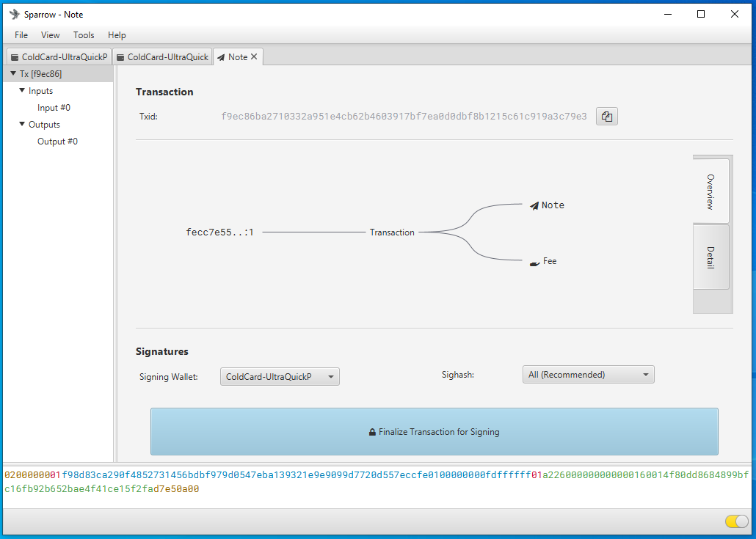Switch to the second ColdCard-UltraQuick tab

pyautogui.click(x=162, y=57)
